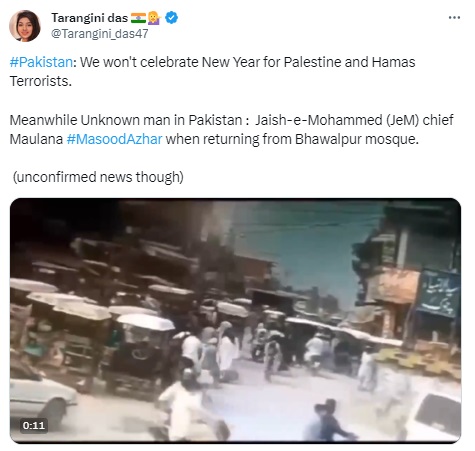
Task: Open Tarangini das's profile picture
Action: [25, 26]
